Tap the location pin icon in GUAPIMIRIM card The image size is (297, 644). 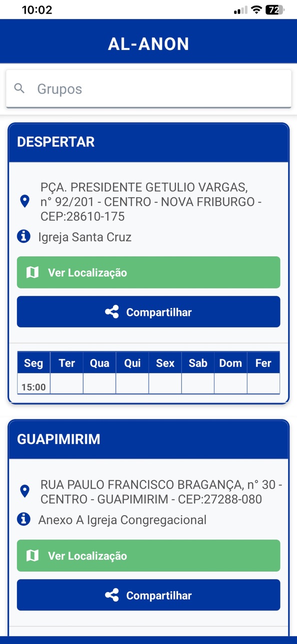tap(24, 491)
